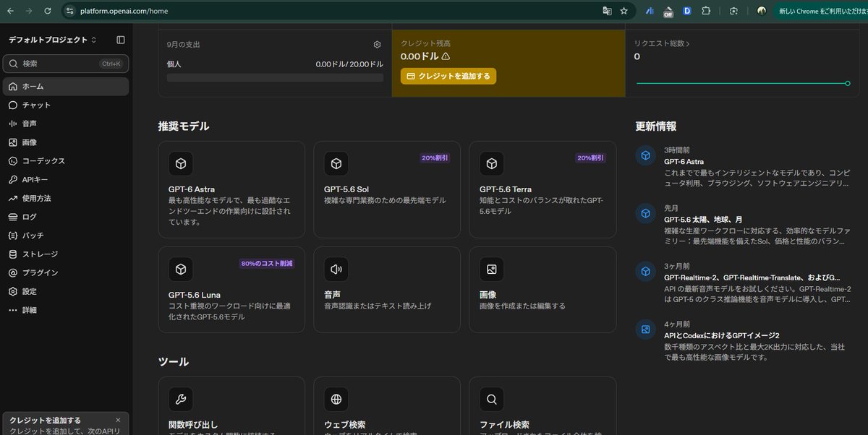Bookmark this page with the star icon
The height and width of the screenshot is (435, 868).
click(624, 11)
